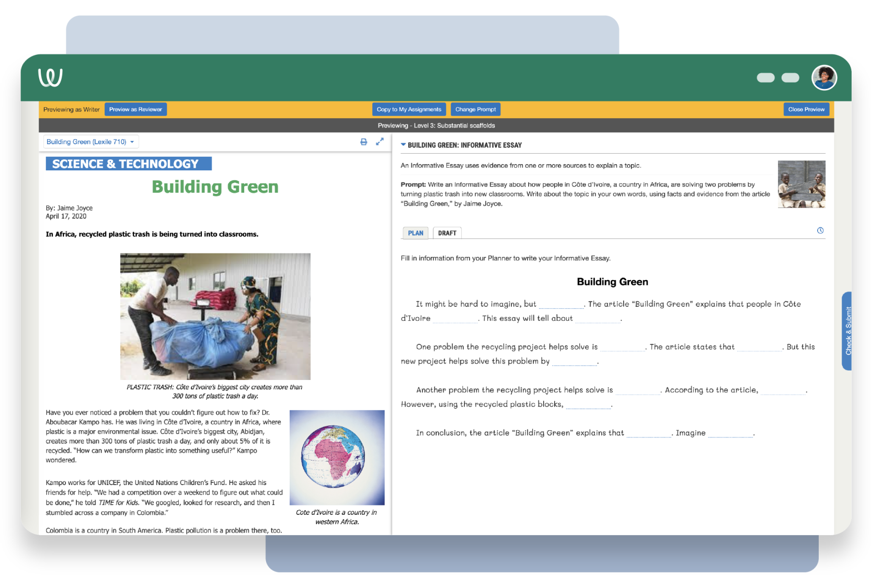Screen dimensions: 871x588
Task: Click the Africa globe image
Action: coord(337,457)
